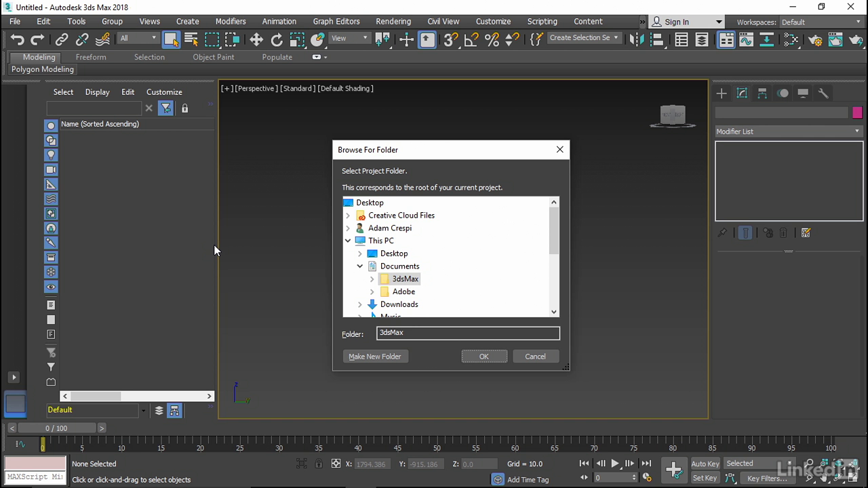
Task: Click the Make New Folder button
Action: [375, 357]
